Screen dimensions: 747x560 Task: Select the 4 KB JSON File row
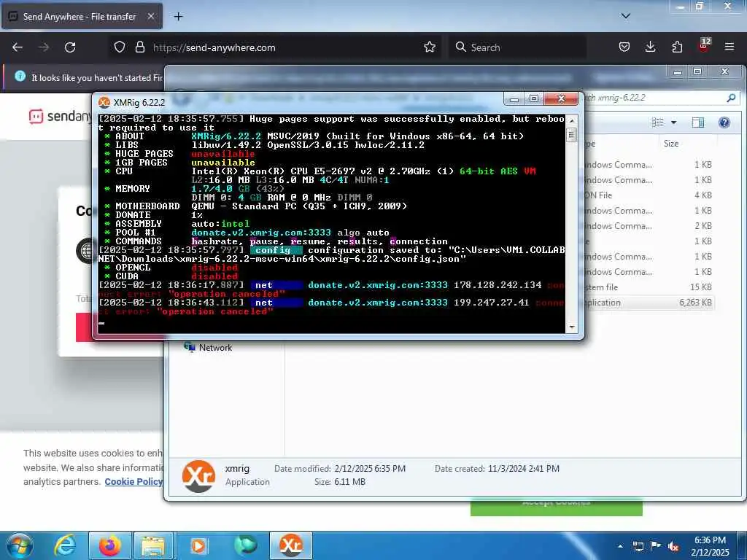(649, 195)
